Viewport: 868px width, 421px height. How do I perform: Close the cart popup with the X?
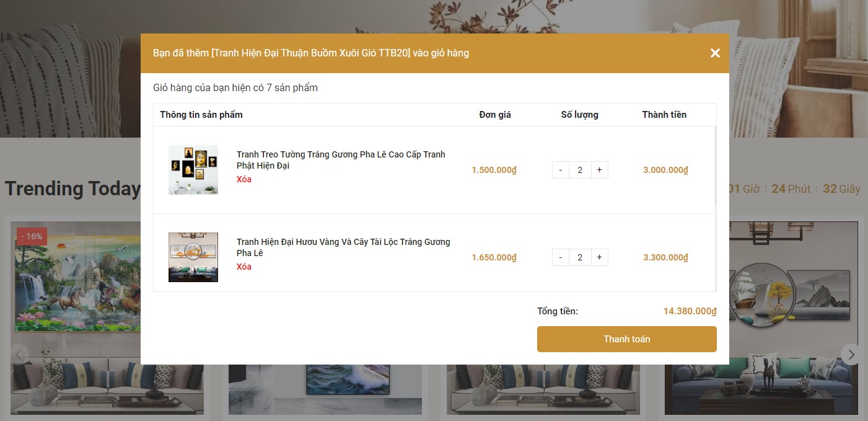tap(715, 53)
